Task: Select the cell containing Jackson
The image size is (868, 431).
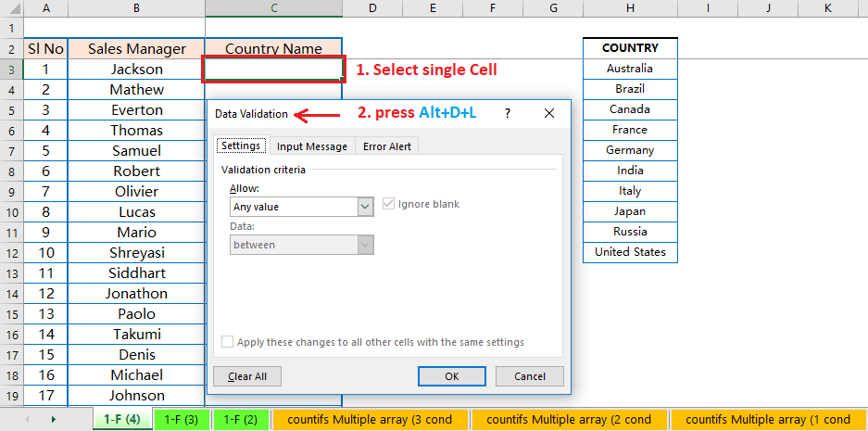Action: pyautogui.click(x=136, y=70)
